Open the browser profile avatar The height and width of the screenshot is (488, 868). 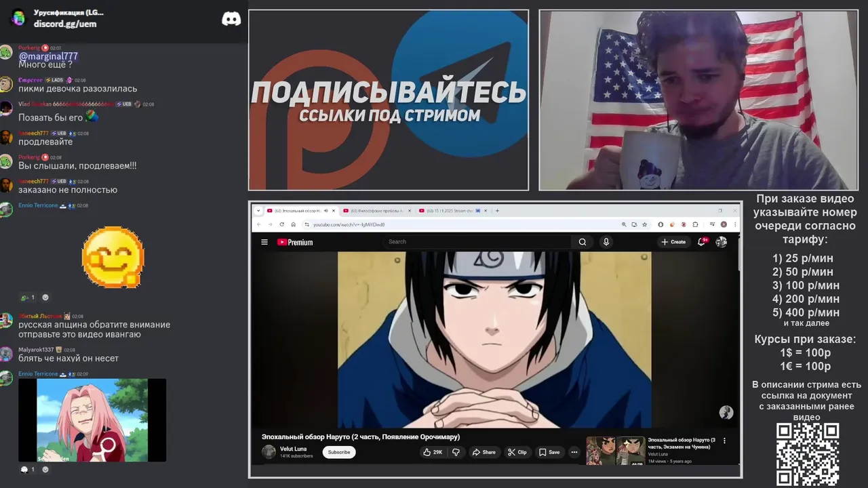(x=724, y=224)
